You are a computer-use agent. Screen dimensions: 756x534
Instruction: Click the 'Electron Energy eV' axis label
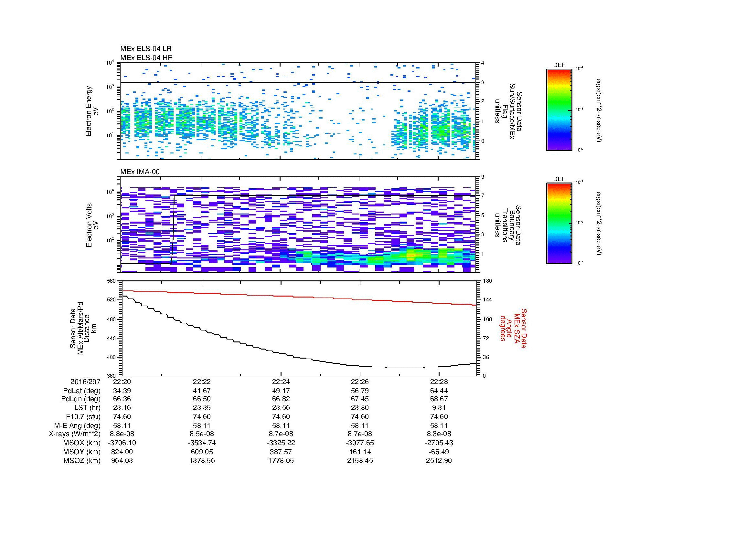(92, 111)
